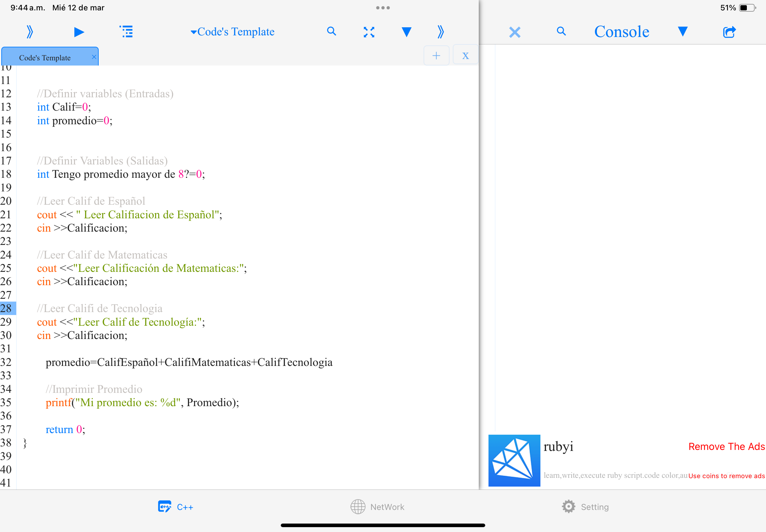The width and height of the screenshot is (766, 532).
Task: Open the editor triangle dropdown menu
Action: 406,32
